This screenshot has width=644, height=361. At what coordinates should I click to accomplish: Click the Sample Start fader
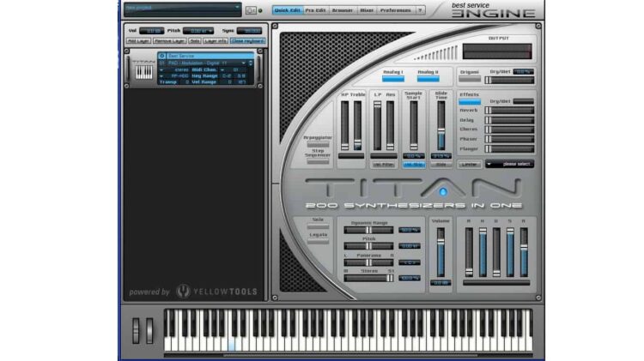pyautogui.click(x=414, y=125)
